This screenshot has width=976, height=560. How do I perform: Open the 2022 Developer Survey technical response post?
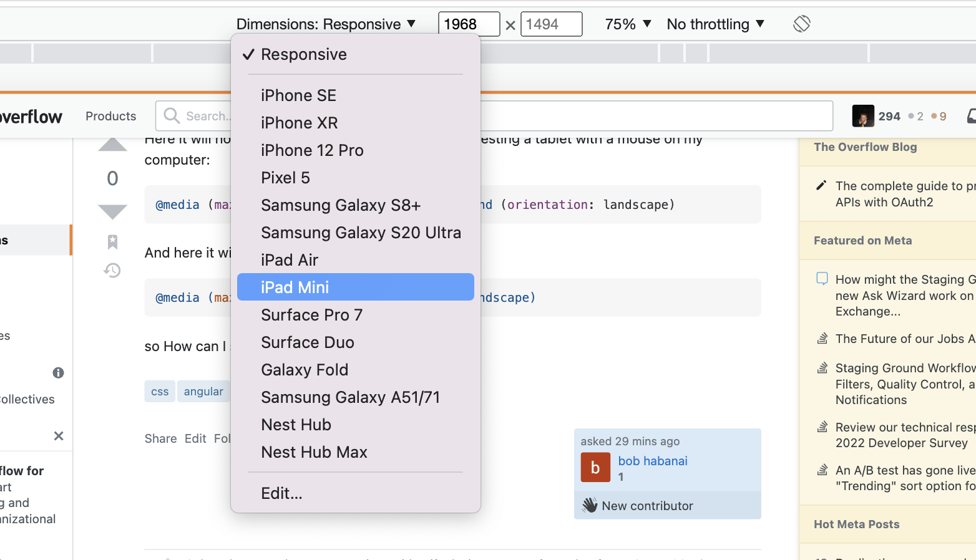[905, 435]
